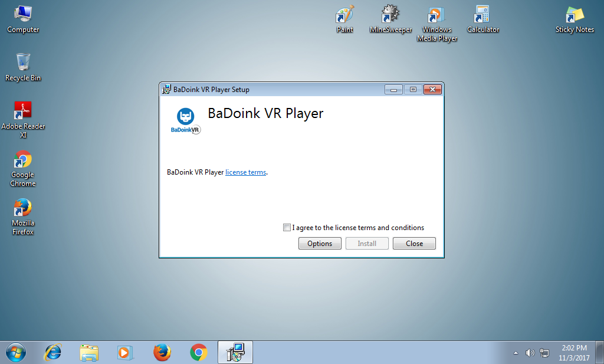Launch Internet Explorer from the taskbar
This screenshot has height=364, width=604.
tap(52, 352)
